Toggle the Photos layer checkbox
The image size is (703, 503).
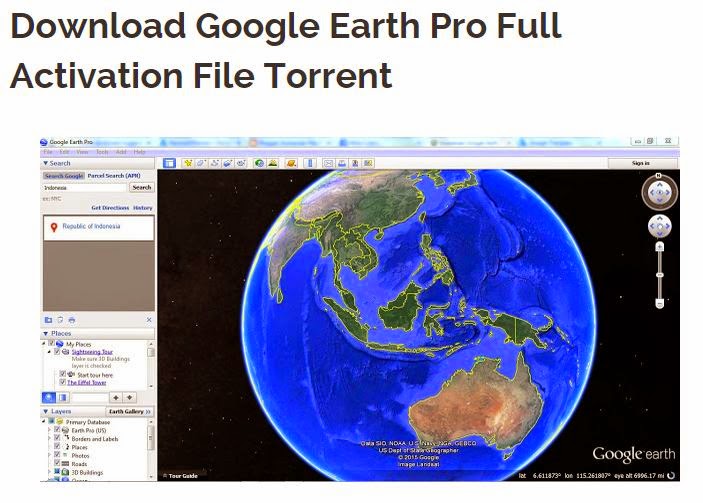pos(57,455)
